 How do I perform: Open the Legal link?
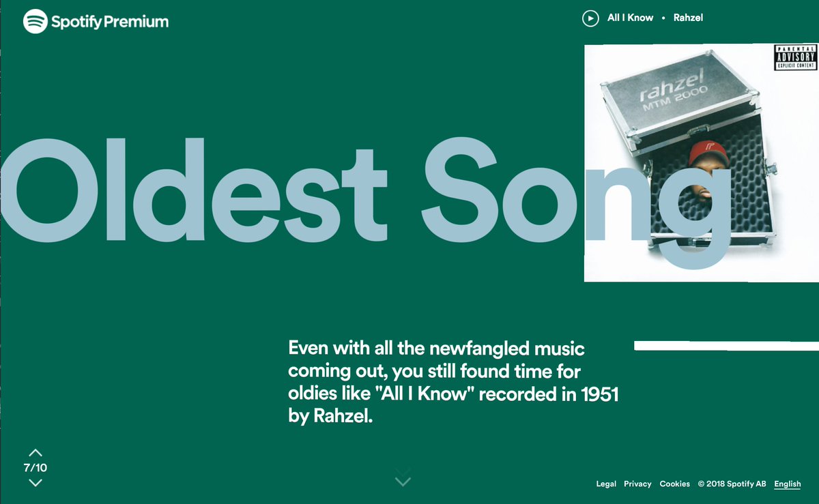(x=606, y=484)
